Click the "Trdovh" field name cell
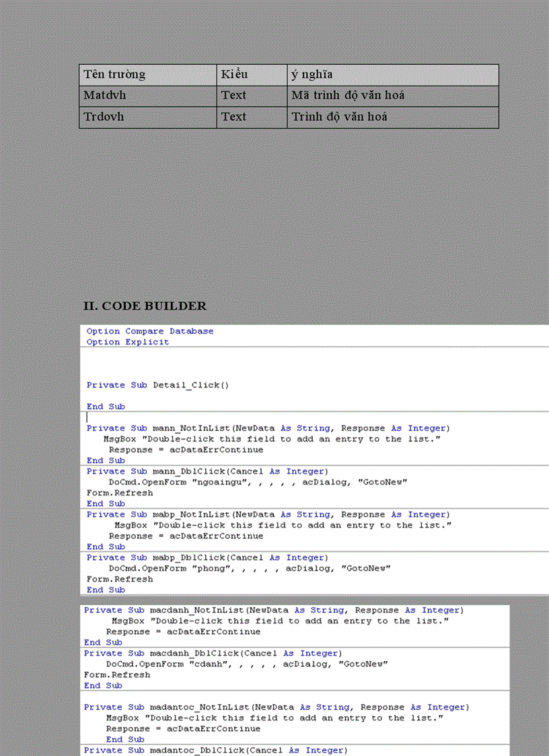The image size is (549, 756). (x=104, y=117)
